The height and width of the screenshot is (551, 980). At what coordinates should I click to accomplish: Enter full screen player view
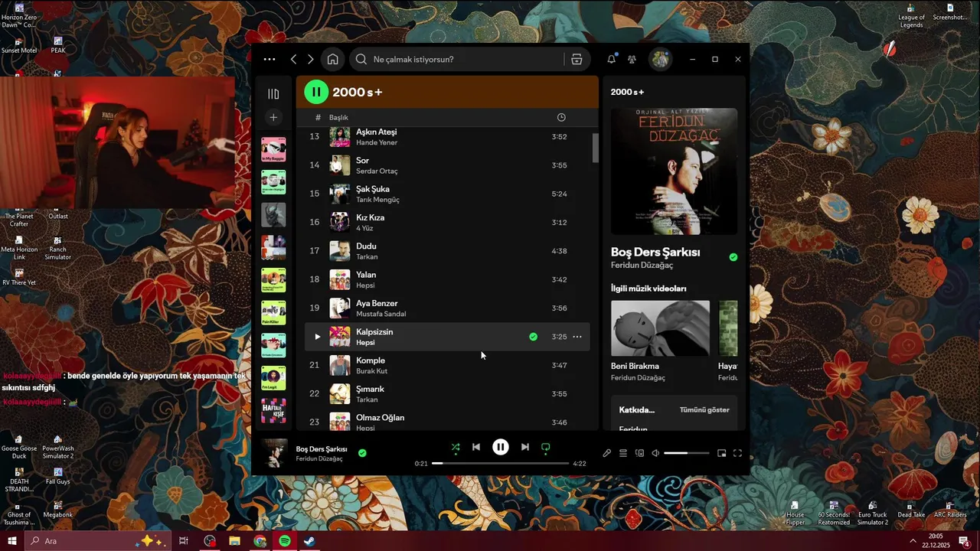coord(737,453)
